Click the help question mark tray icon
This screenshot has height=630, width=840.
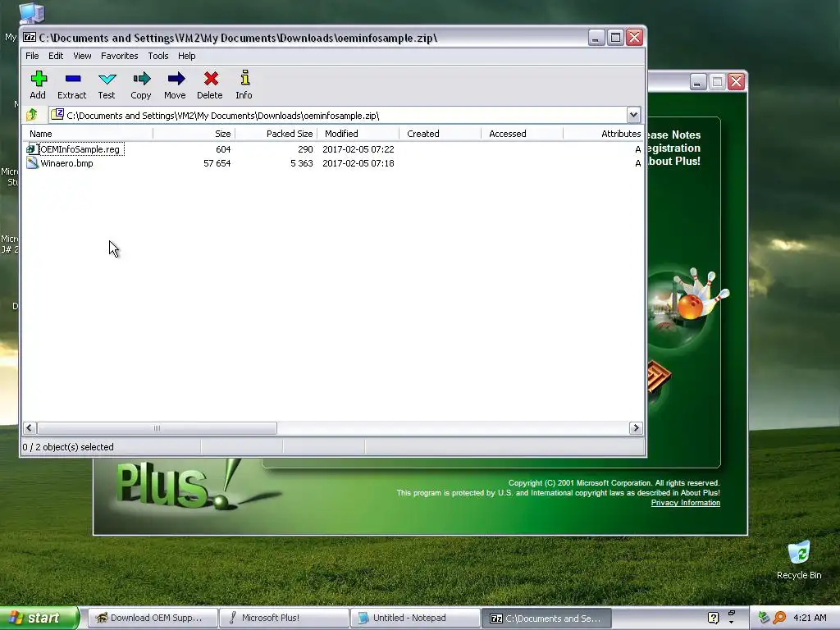point(713,618)
